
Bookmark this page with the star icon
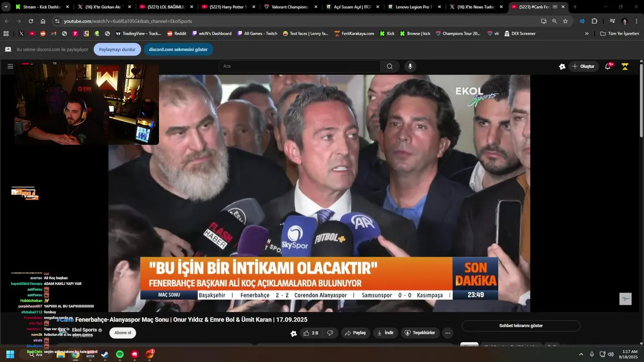[x=566, y=21]
